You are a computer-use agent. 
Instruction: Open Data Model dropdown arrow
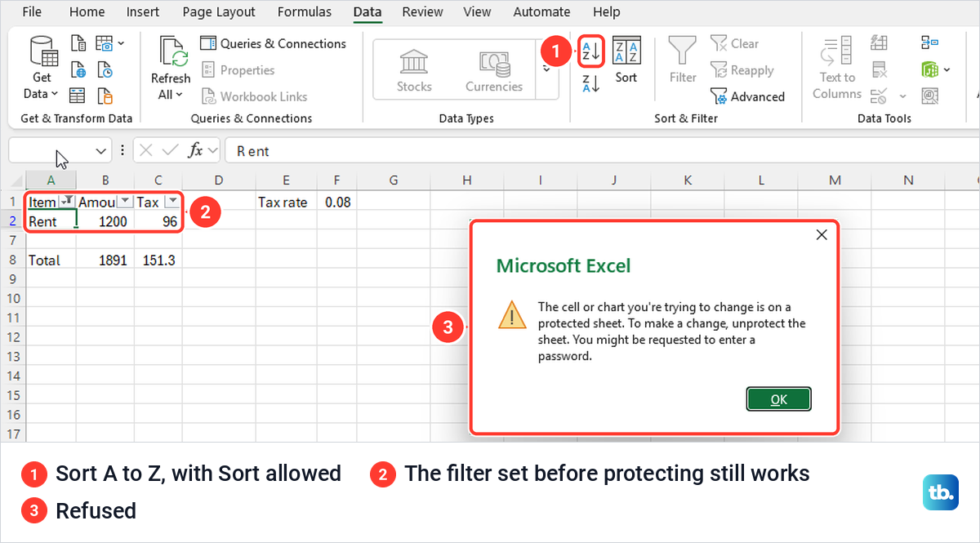[947, 70]
